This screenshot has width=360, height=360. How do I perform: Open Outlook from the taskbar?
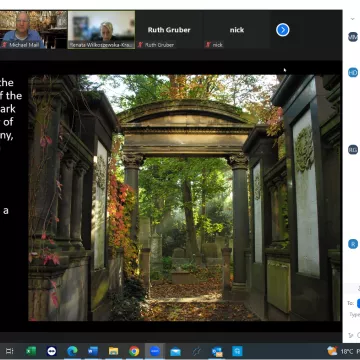[217, 351]
